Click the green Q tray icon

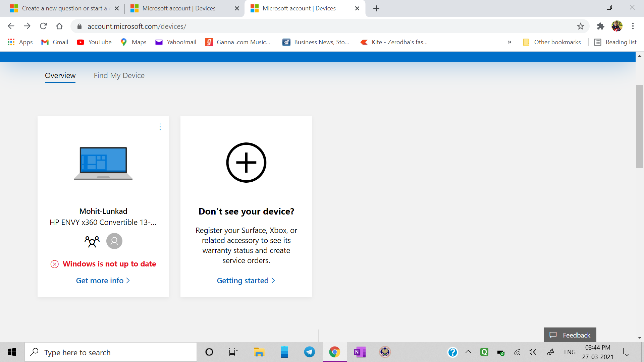tap(484, 352)
